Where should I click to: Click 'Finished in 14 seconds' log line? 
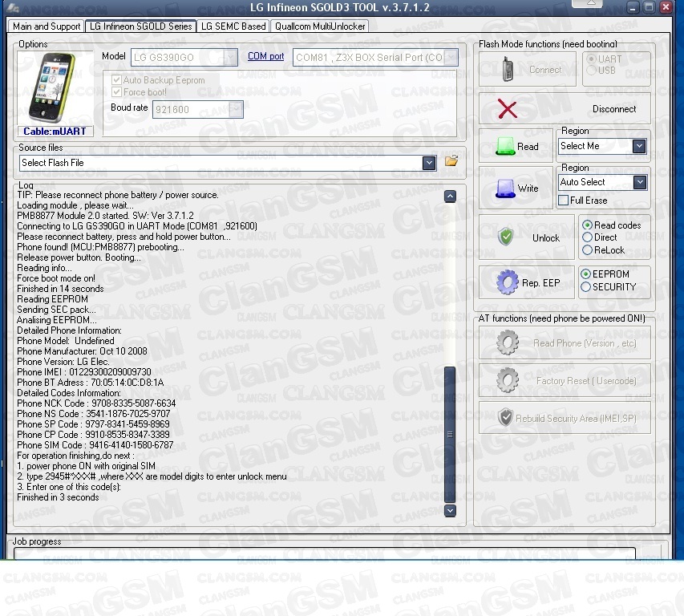60,289
